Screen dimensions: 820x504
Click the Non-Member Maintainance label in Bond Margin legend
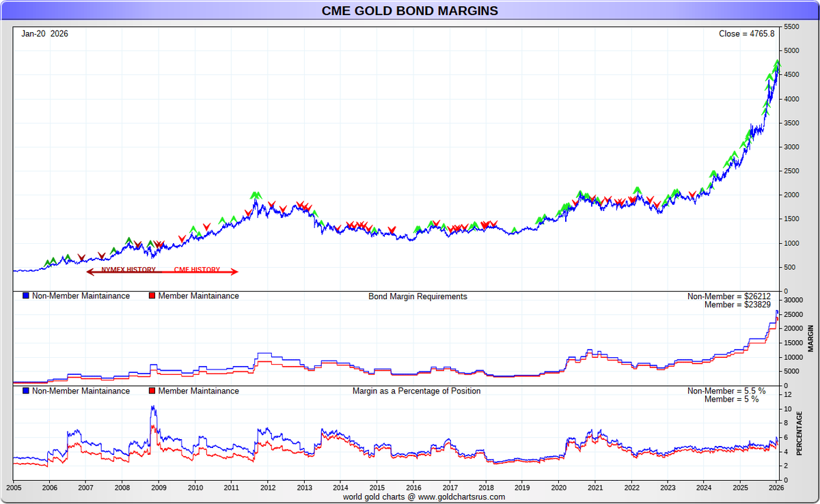pyautogui.click(x=81, y=296)
